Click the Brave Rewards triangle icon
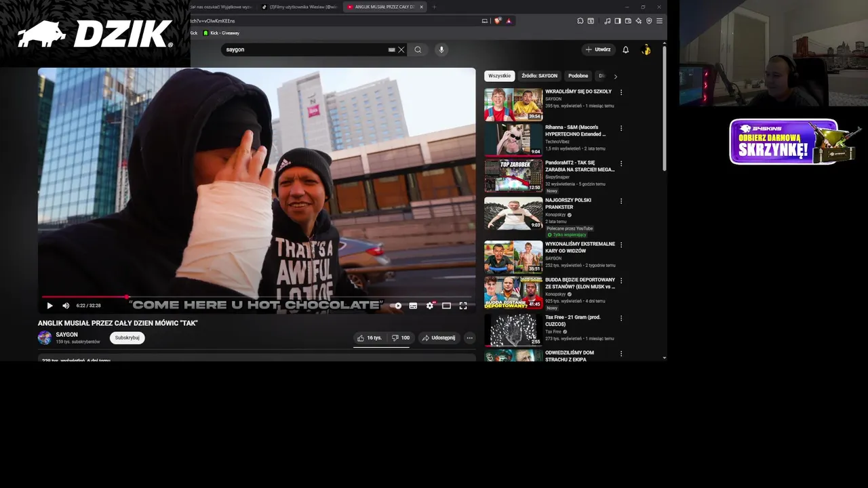Viewport: 868px width, 488px height. [x=509, y=21]
